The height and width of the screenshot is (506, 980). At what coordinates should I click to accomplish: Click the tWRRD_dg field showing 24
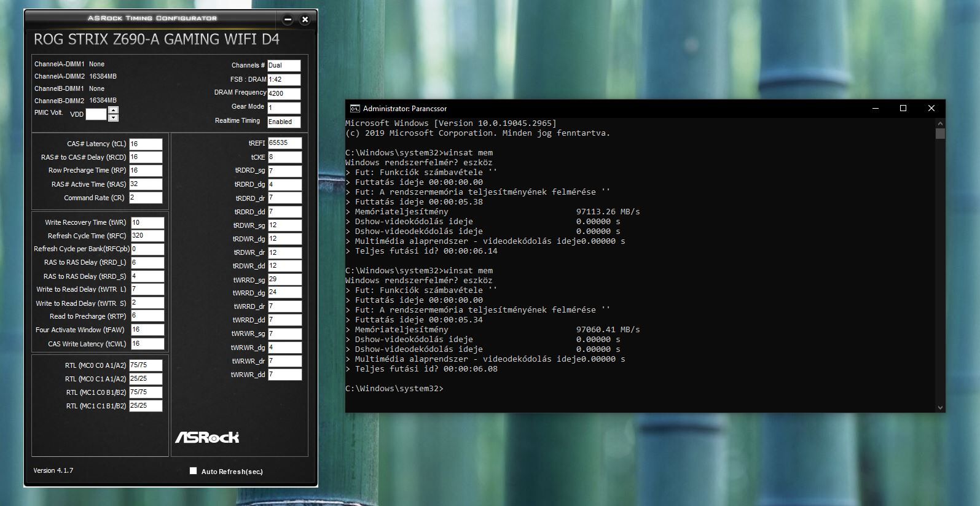coord(284,293)
